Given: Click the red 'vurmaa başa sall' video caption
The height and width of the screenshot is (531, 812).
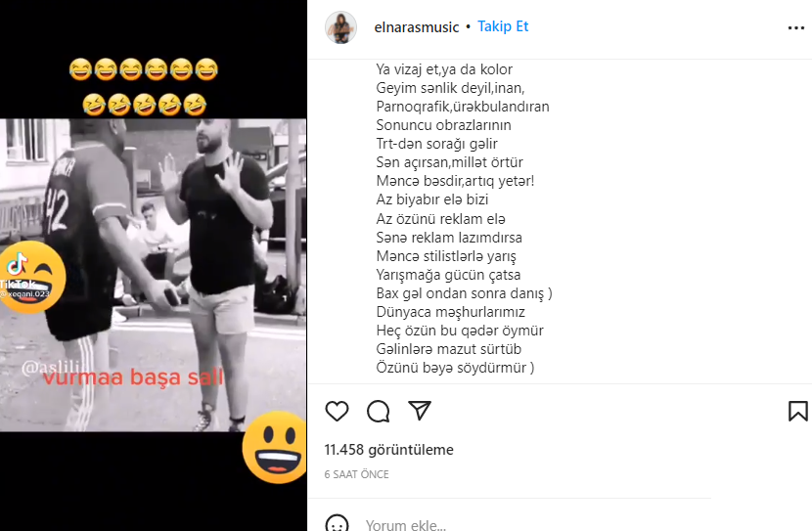Looking at the screenshot, I should pyautogui.click(x=133, y=376).
